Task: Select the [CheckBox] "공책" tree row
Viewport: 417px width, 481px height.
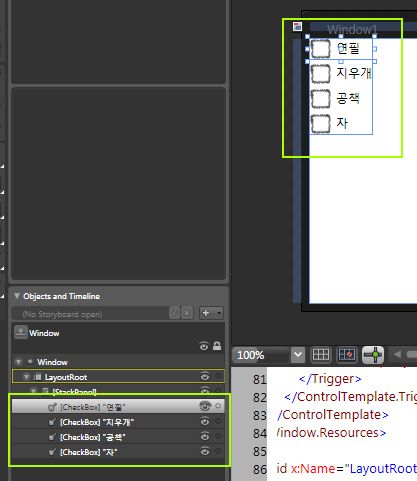Action: coord(118,436)
